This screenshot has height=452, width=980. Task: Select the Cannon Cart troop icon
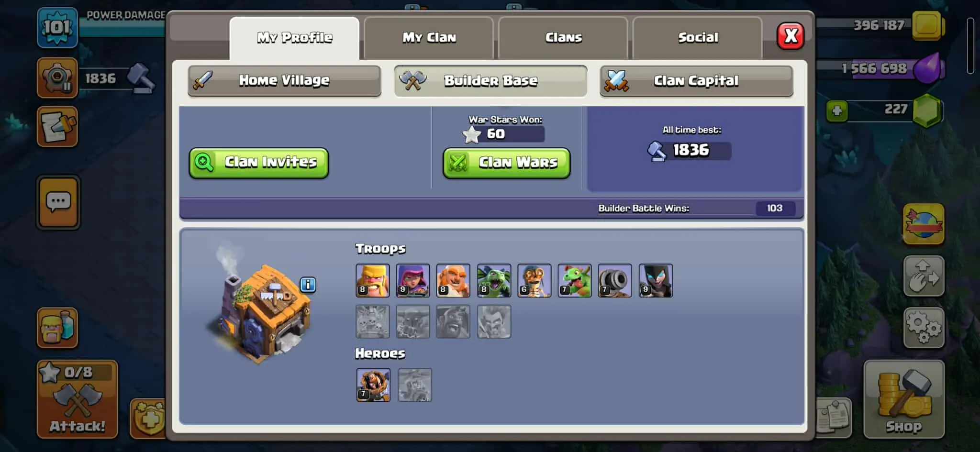615,281
